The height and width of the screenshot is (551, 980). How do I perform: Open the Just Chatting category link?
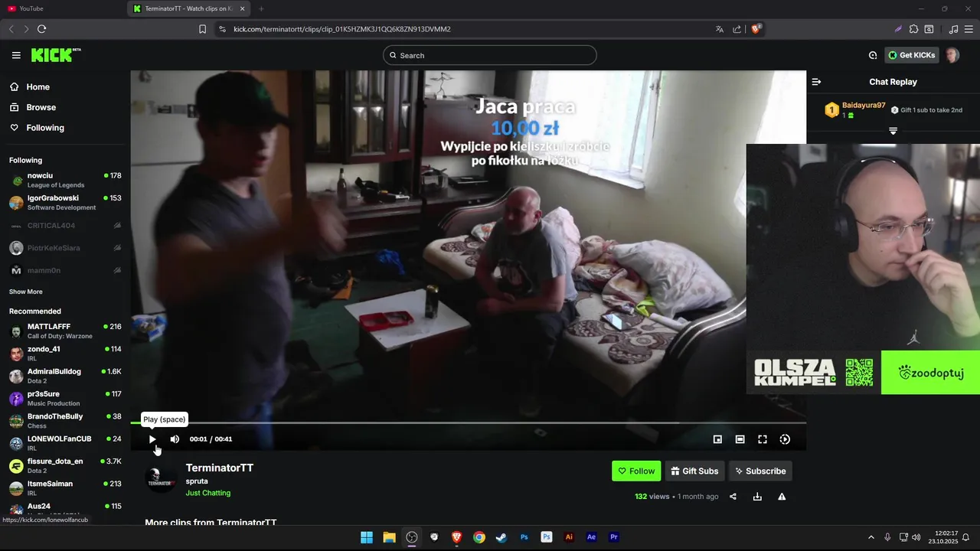tap(207, 493)
